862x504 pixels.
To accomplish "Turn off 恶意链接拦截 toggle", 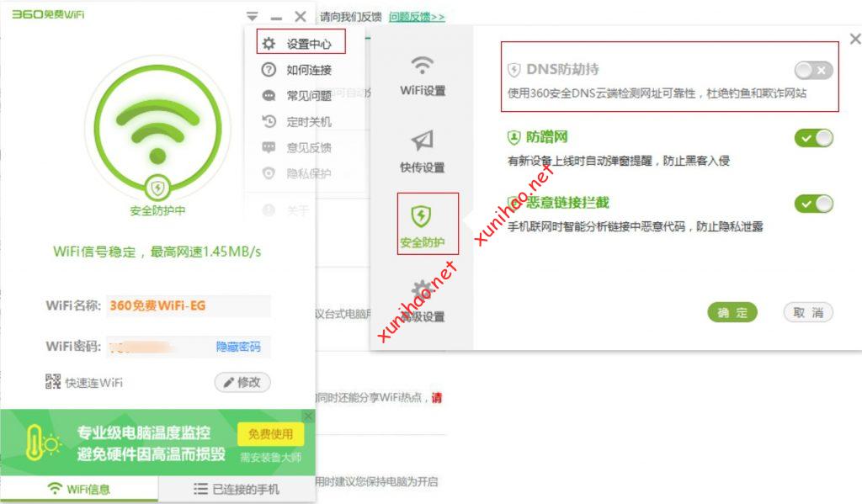I will [x=814, y=204].
